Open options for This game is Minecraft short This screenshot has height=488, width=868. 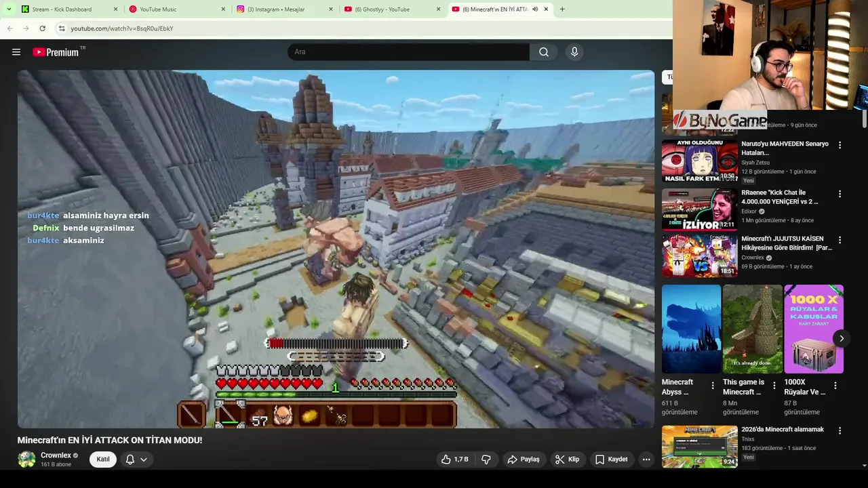pyautogui.click(x=774, y=386)
